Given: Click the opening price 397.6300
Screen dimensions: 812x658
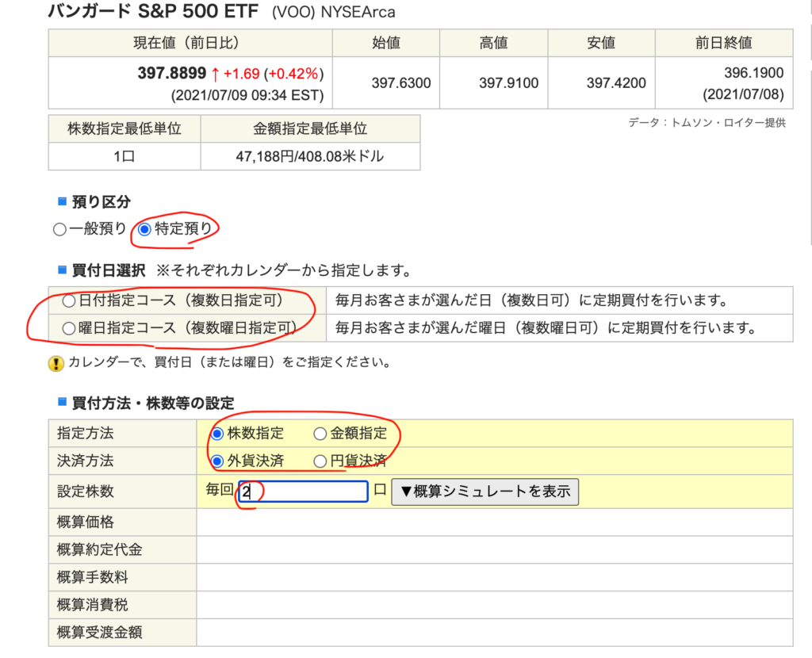Looking at the screenshot, I should (400, 82).
